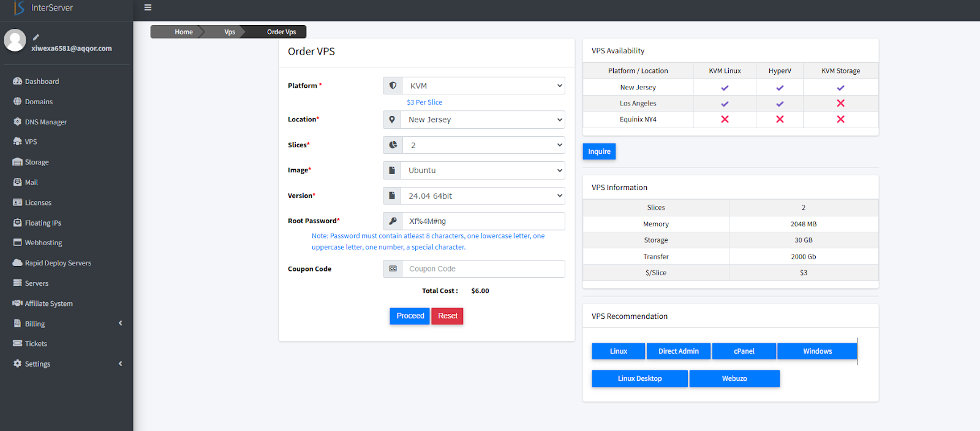980x431 pixels.
Task: Select Windows recommendation button
Action: pyautogui.click(x=817, y=351)
